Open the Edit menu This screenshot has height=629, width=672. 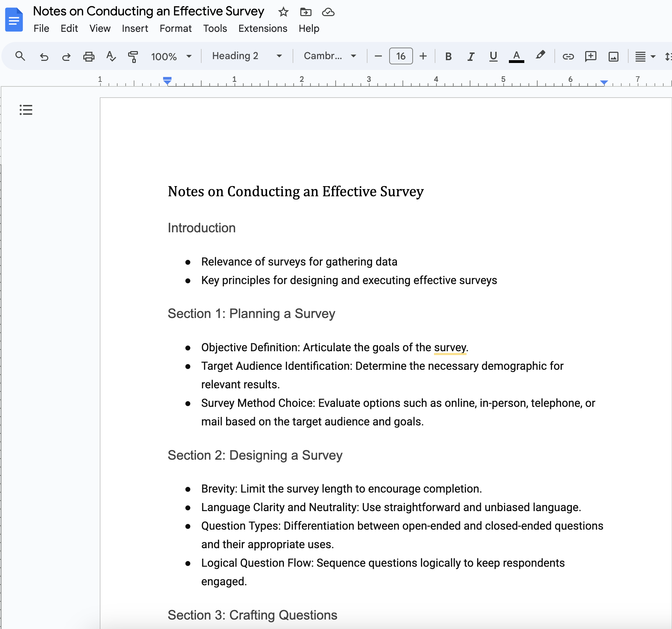click(69, 28)
